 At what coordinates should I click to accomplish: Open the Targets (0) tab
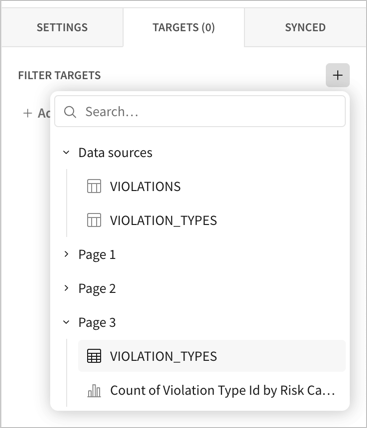point(184,27)
